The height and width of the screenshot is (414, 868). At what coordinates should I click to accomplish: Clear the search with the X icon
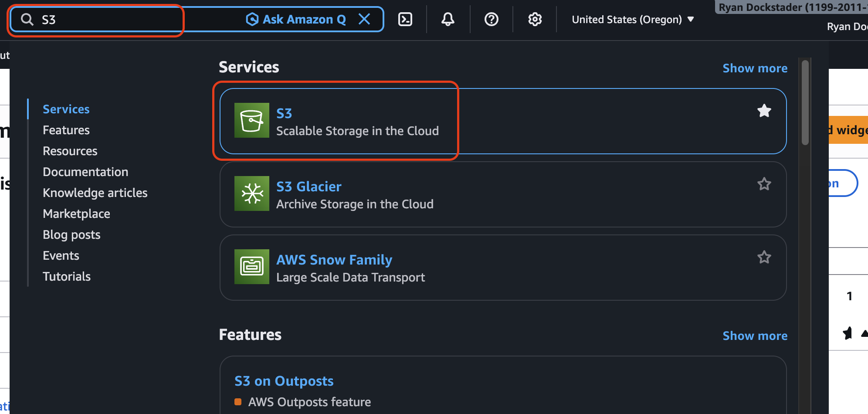point(364,19)
